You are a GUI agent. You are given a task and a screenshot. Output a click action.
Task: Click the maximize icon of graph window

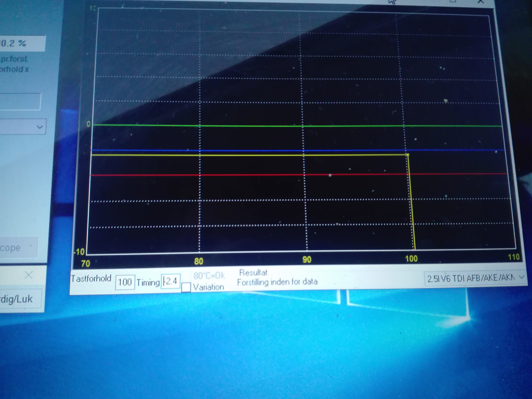pyautogui.click(x=453, y=1)
